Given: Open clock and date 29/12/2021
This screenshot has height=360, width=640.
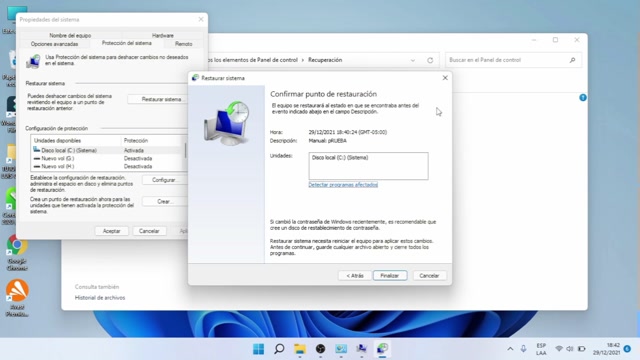Looking at the screenshot, I should click(606, 349).
